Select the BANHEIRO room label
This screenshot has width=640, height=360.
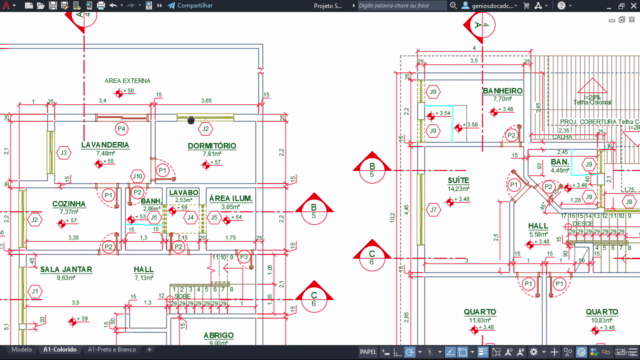502,91
